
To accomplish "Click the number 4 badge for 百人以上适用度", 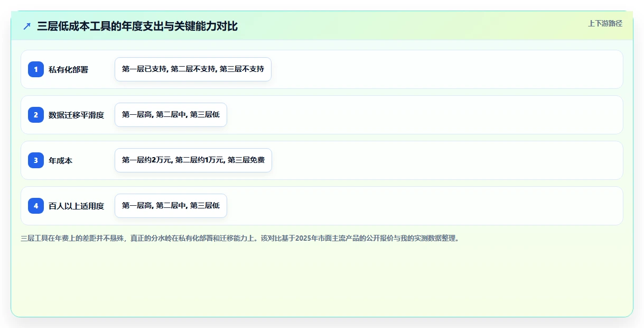I will [36, 206].
